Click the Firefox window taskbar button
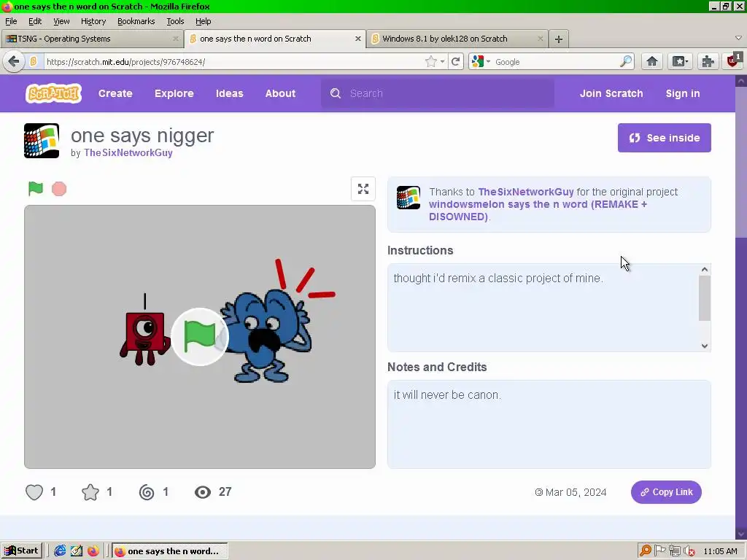The width and height of the screenshot is (747, 560). pyautogui.click(x=169, y=551)
